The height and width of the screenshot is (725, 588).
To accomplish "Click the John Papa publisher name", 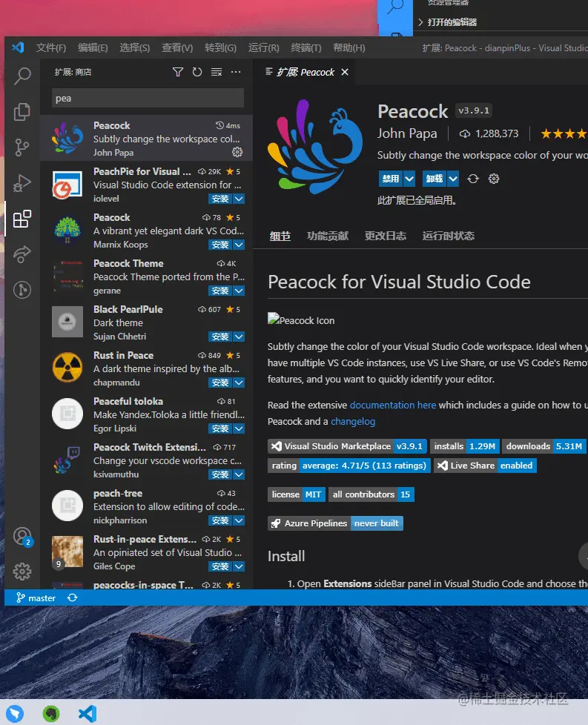I will point(406,133).
